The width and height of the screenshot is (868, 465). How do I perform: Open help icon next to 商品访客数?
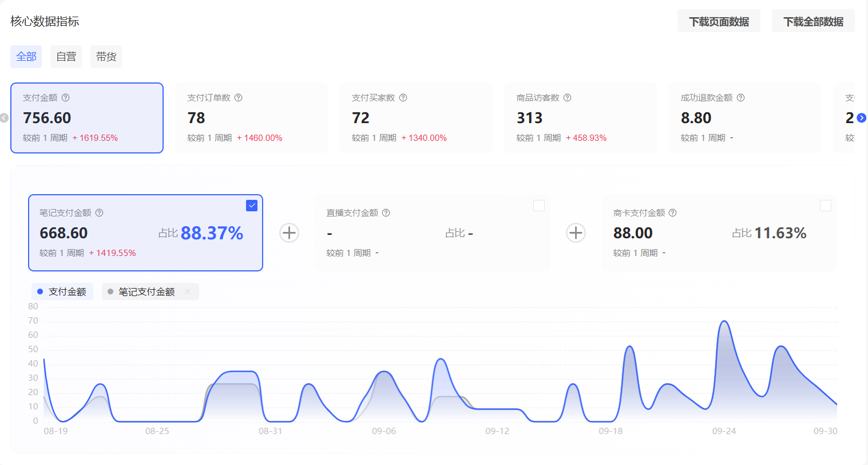pos(568,98)
